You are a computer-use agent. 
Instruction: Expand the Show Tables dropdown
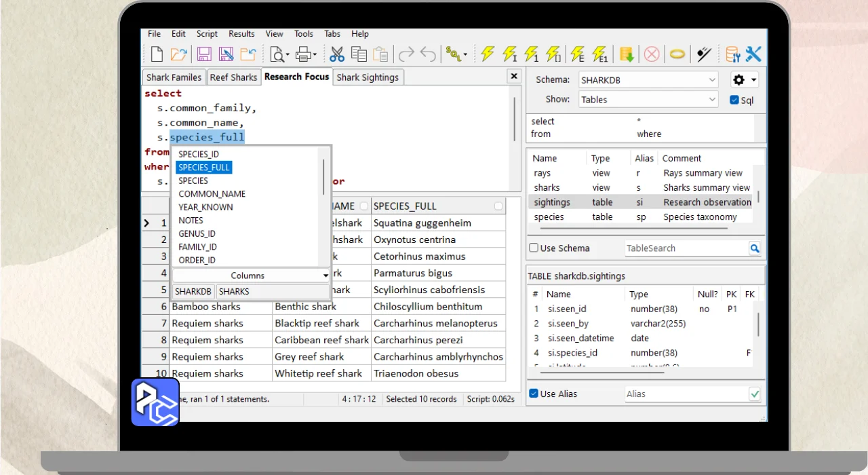648,100
